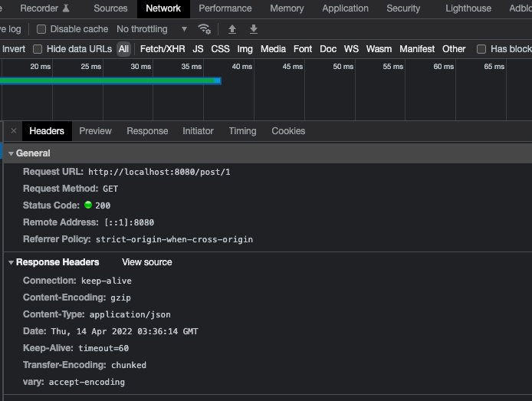Filter requests by Manifest
Screen dimensions: 532x401
417,49
